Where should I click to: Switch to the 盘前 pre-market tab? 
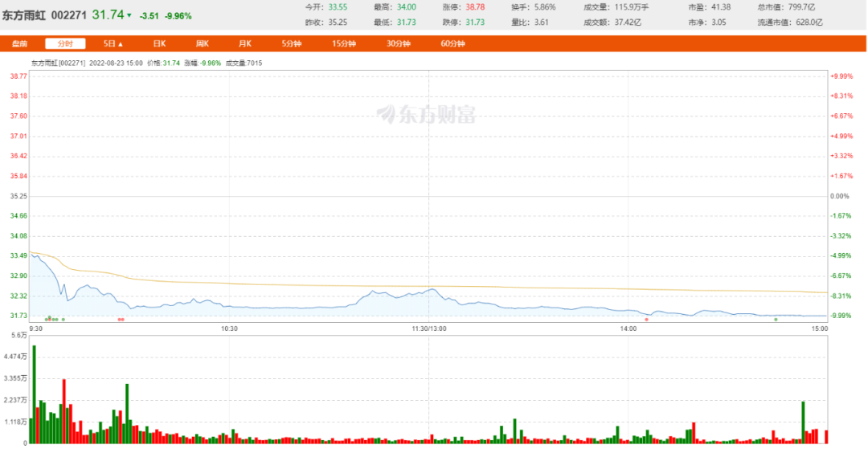pos(20,43)
